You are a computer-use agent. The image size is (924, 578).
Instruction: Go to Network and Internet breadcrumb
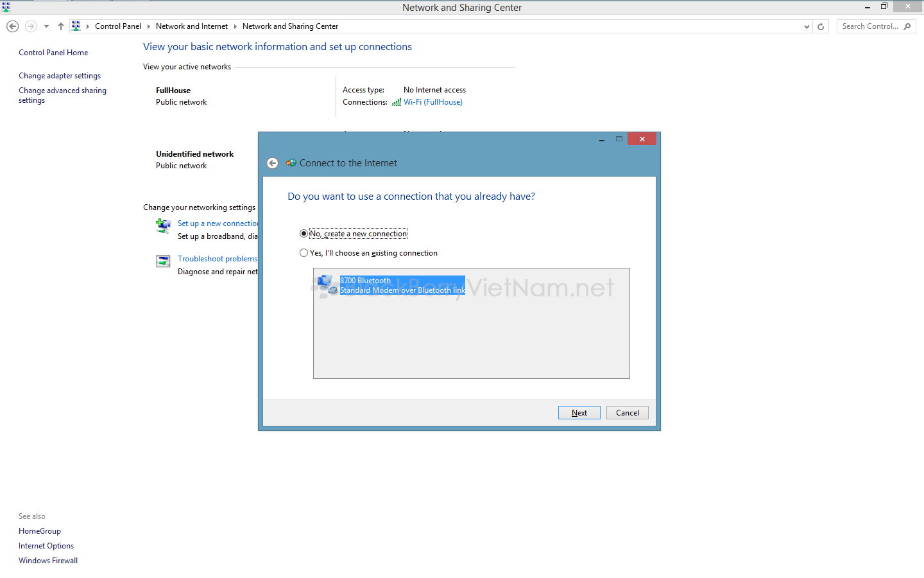tap(191, 26)
